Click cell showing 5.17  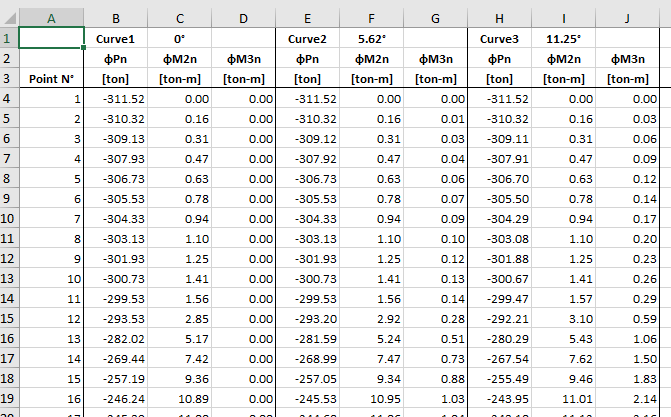click(179, 339)
